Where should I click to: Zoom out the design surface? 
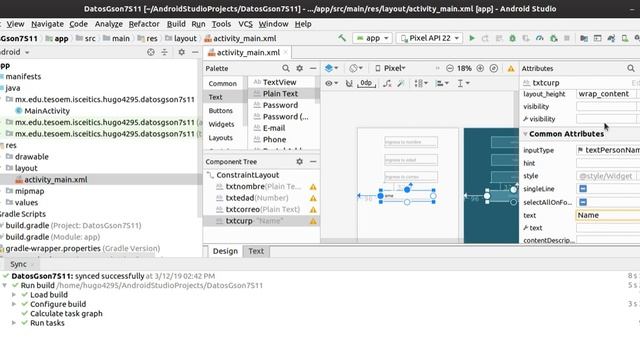(450, 68)
